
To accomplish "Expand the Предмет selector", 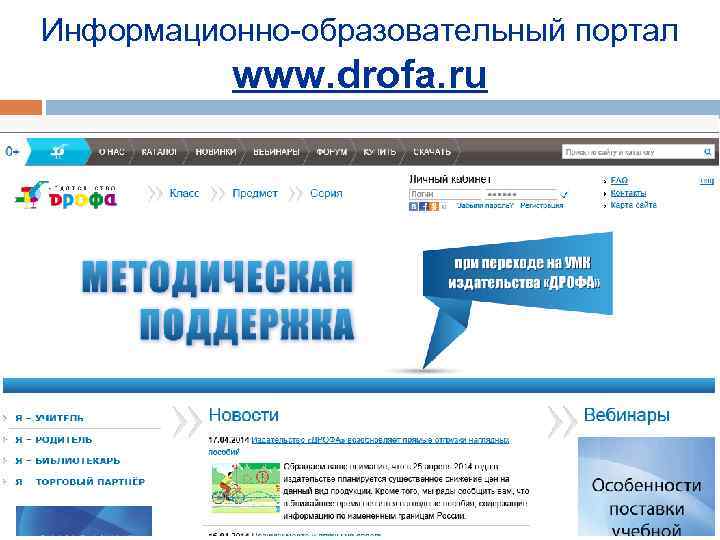I will click(255, 193).
